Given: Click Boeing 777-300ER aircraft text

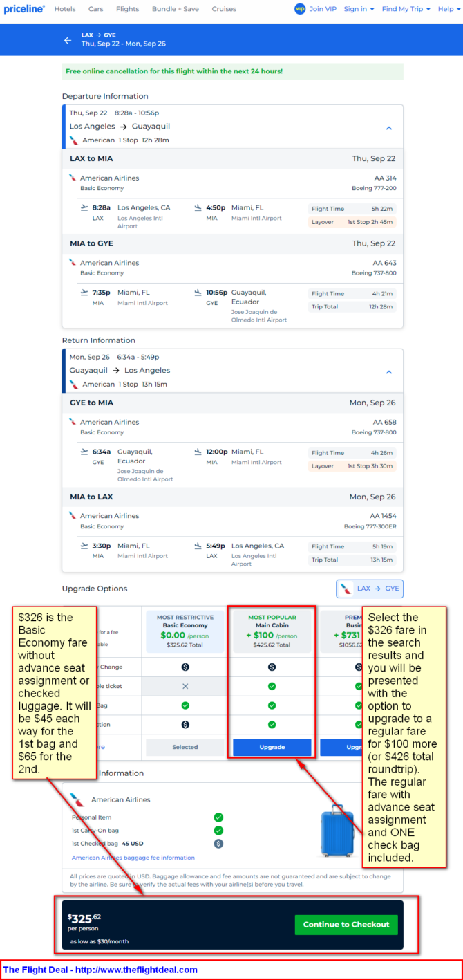Looking at the screenshot, I should pos(370,526).
